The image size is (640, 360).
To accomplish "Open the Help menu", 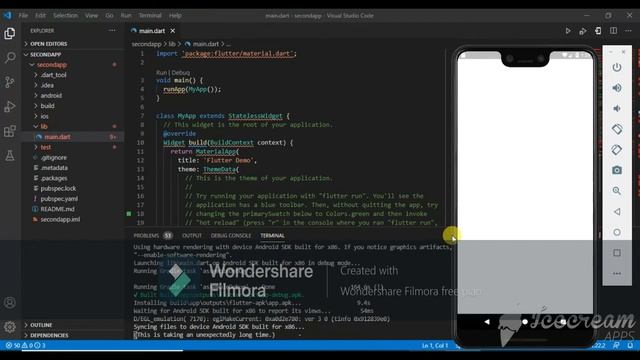I will click(x=175, y=16).
